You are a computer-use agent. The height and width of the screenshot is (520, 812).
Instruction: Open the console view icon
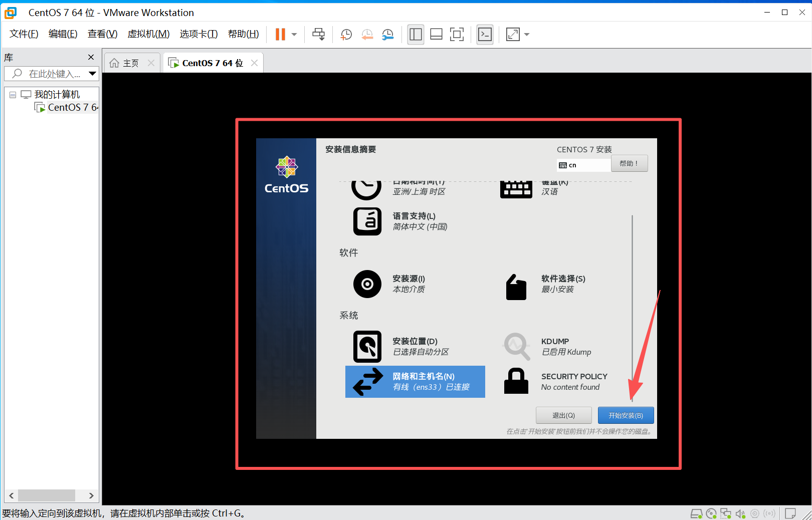pyautogui.click(x=485, y=34)
